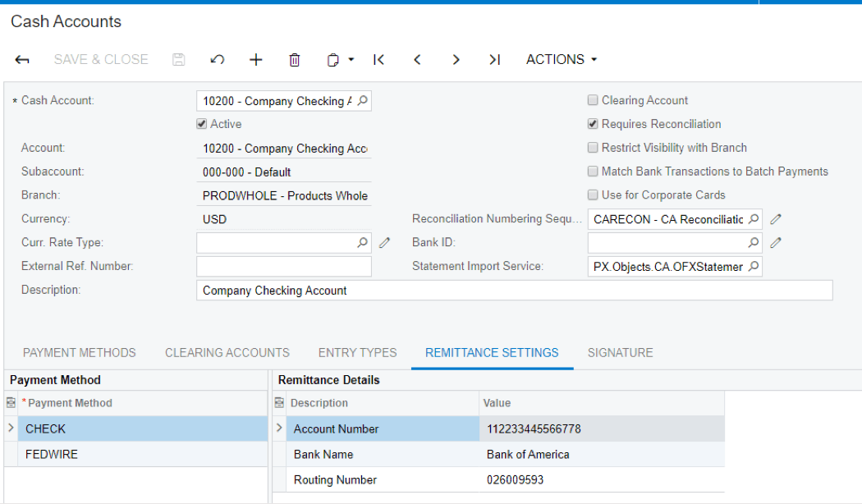Open the Bank ID lookup magnifier
This screenshot has height=504, width=862.
pos(754,242)
